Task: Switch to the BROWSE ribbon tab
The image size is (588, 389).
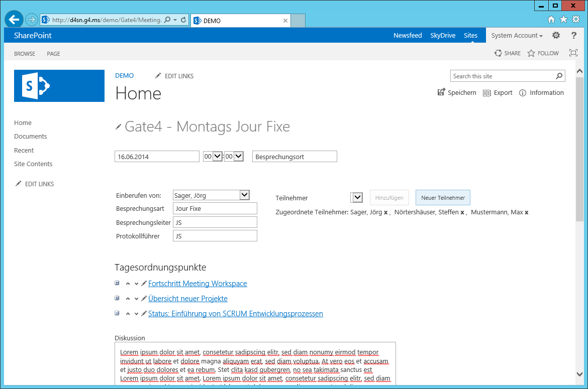Action: pos(25,54)
